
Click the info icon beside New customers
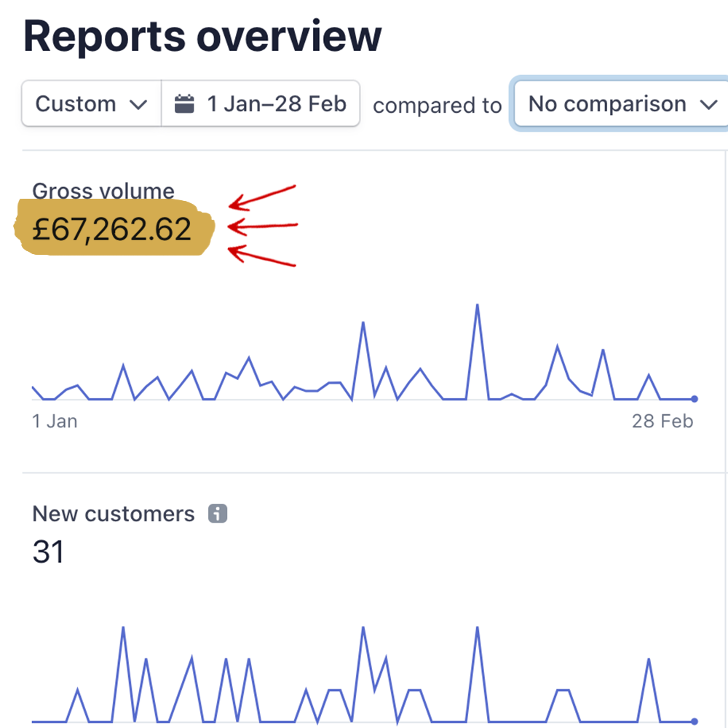[x=218, y=514]
